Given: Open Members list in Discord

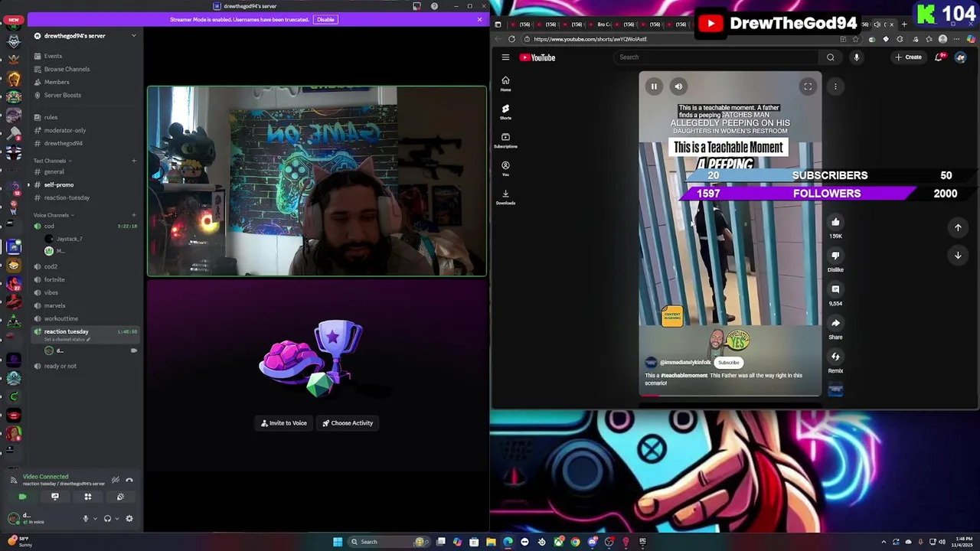Looking at the screenshot, I should pos(57,82).
